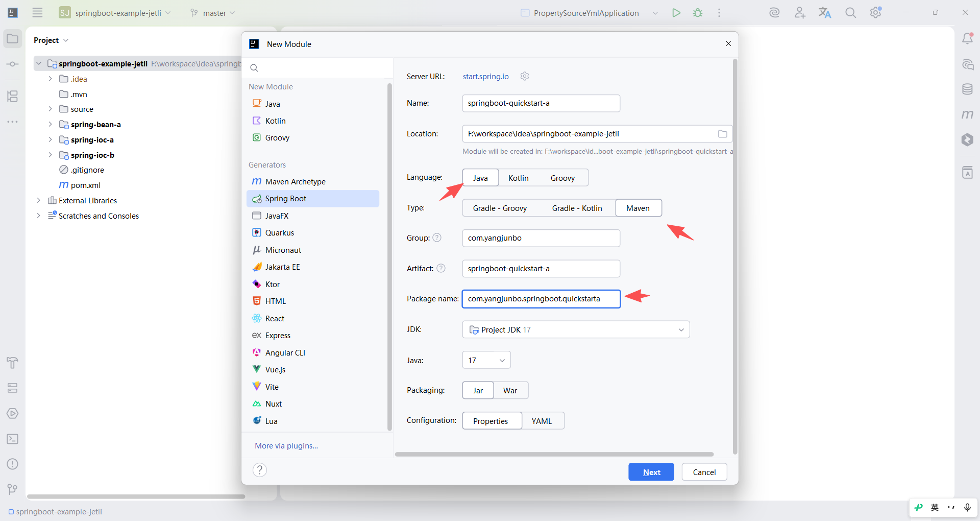
Task: Open the Git tool window icon
Action: coord(13,489)
